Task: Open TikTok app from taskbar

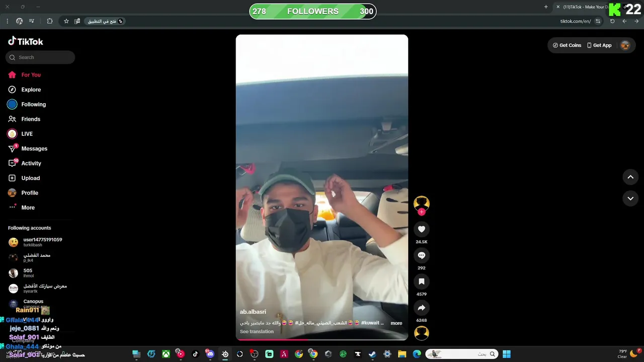Action: pyautogui.click(x=195, y=354)
